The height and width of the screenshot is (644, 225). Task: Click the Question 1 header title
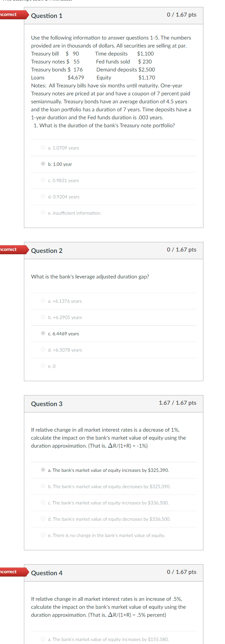[47, 16]
